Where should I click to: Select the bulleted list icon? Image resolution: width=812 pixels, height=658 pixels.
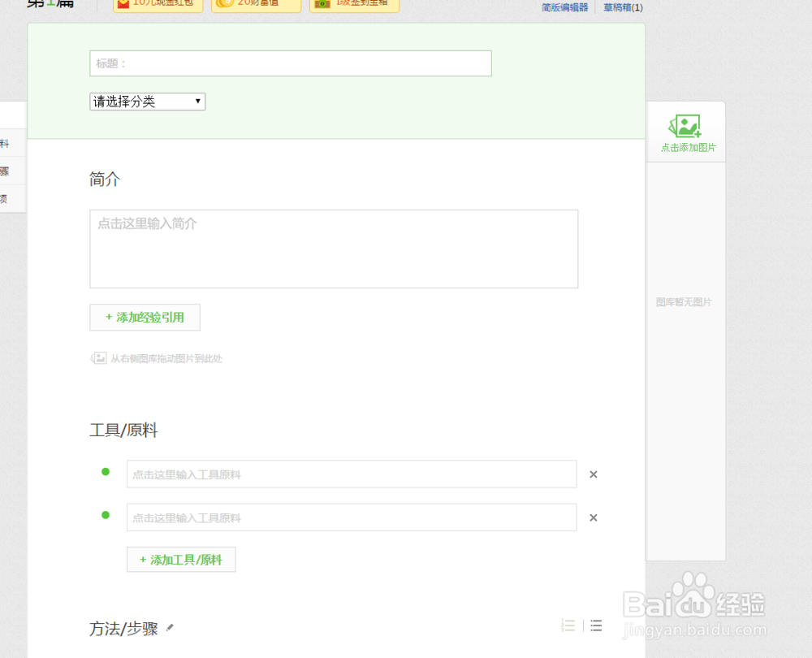[596, 626]
